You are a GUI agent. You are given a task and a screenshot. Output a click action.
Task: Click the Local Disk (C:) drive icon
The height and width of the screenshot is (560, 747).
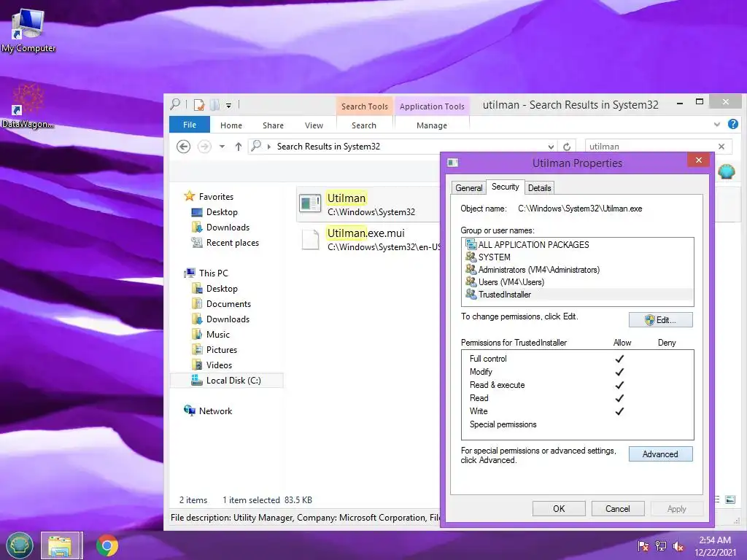(x=197, y=380)
